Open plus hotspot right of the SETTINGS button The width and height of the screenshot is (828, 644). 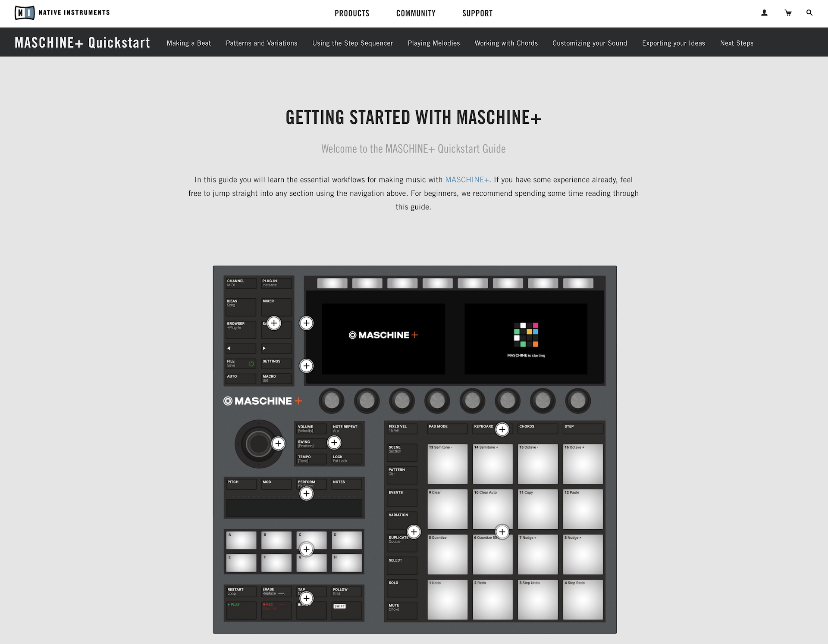point(306,366)
